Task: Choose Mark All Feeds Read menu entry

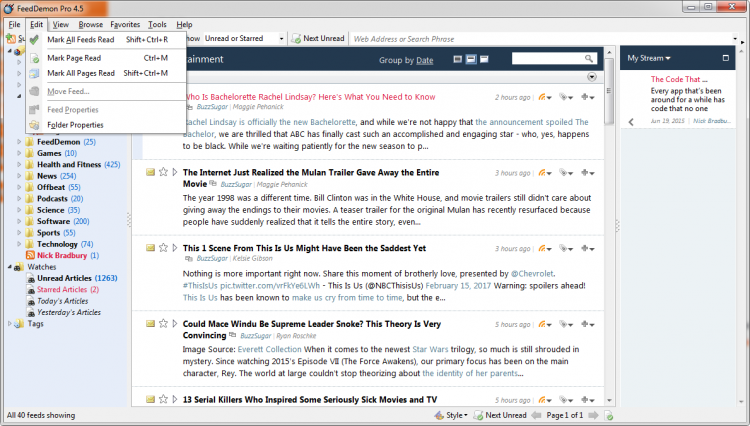Action: [x=106, y=40]
